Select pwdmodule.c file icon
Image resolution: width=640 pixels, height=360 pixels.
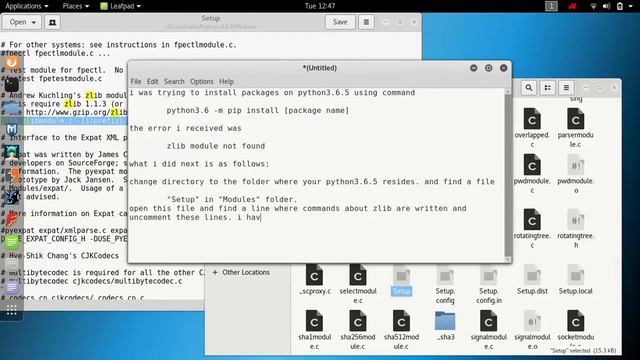532,165
